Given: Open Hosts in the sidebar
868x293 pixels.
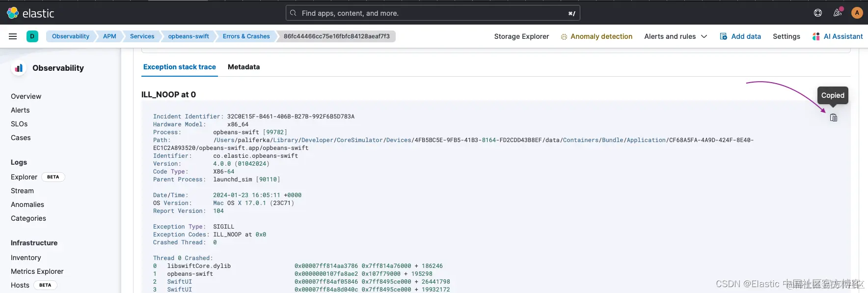Looking at the screenshot, I should point(20,285).
